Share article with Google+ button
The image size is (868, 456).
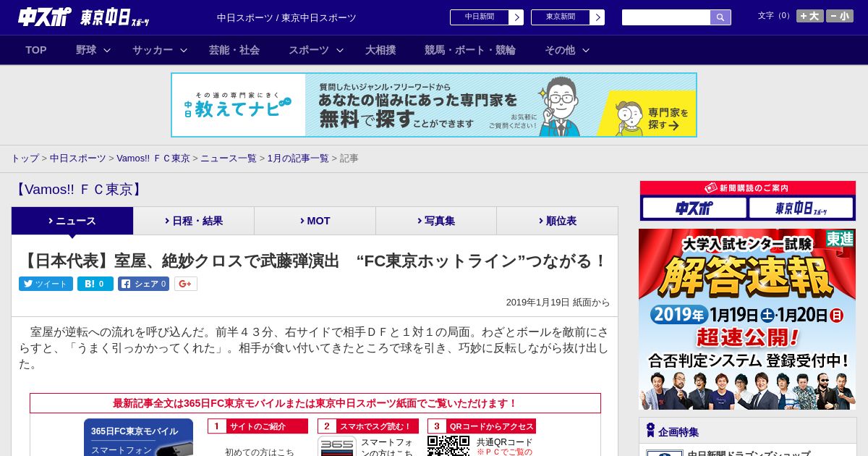185,284
